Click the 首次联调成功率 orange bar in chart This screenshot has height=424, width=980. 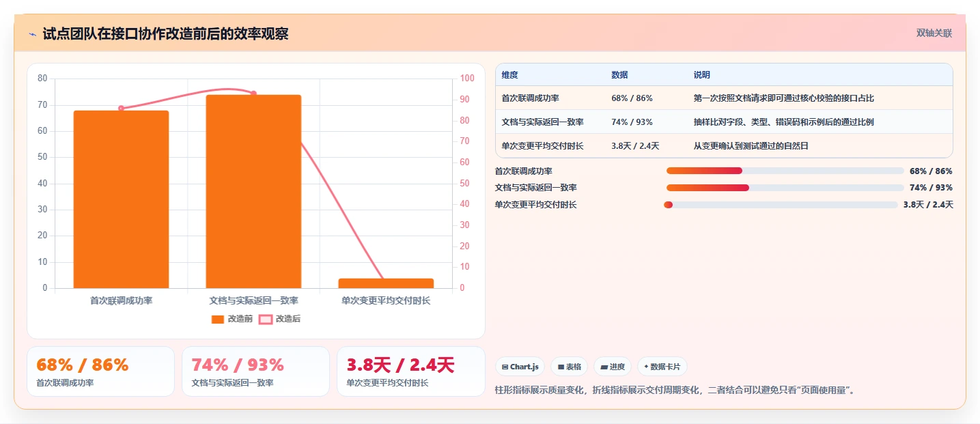121,199
